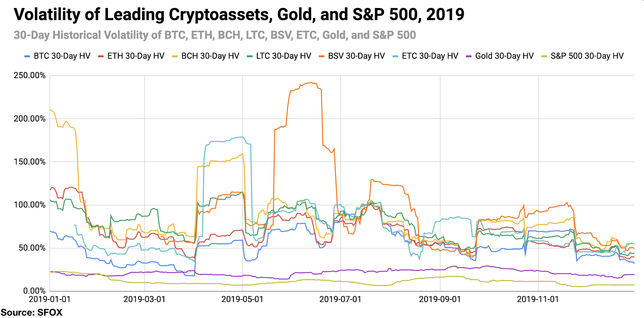Click the 2019-11-01 x-axis date label
644x318 pixels.
click(x=538, y=299)
